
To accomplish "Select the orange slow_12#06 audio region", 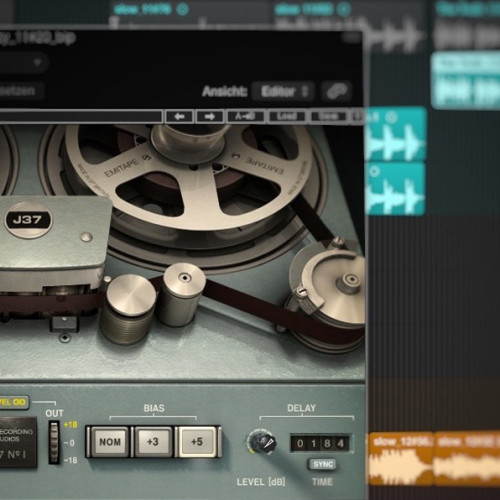I will click(x=400, y=459).
